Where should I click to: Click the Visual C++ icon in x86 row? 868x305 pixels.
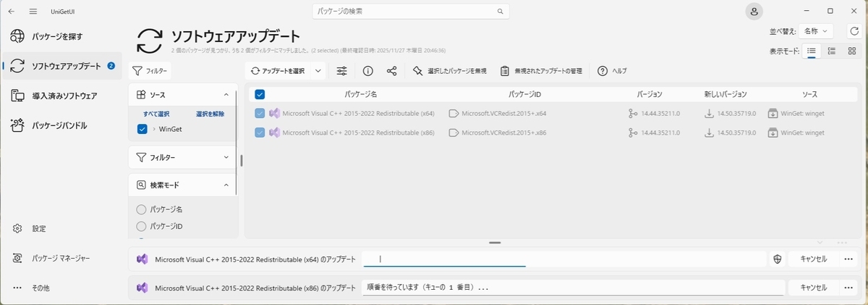click(x=274, y=133)
